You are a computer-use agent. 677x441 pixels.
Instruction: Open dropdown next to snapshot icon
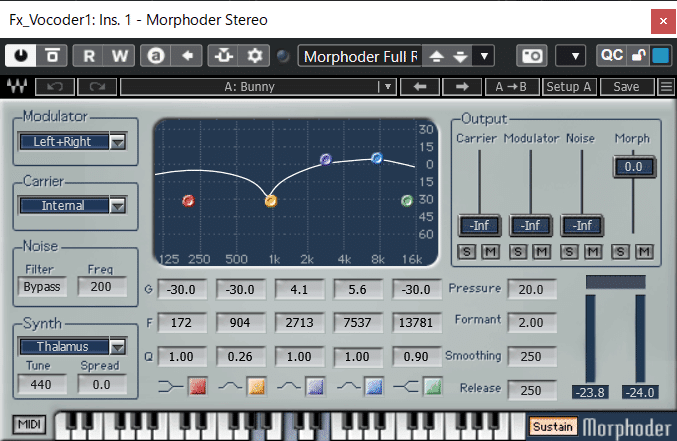click(x=570, y=56)
